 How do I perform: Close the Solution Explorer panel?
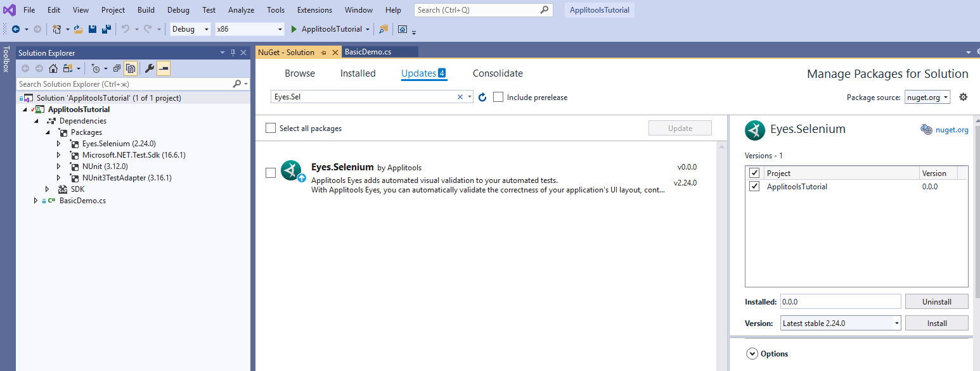pyautogui.click(x=243, y=53)
